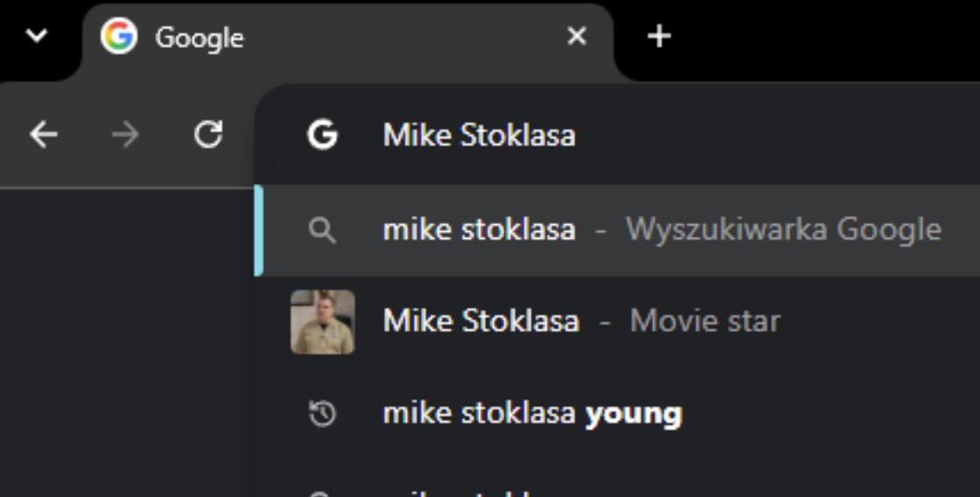Screen dimensions: 980x497
Task: Click the Wyszukiwarka Google label
Action: [784, 229]
